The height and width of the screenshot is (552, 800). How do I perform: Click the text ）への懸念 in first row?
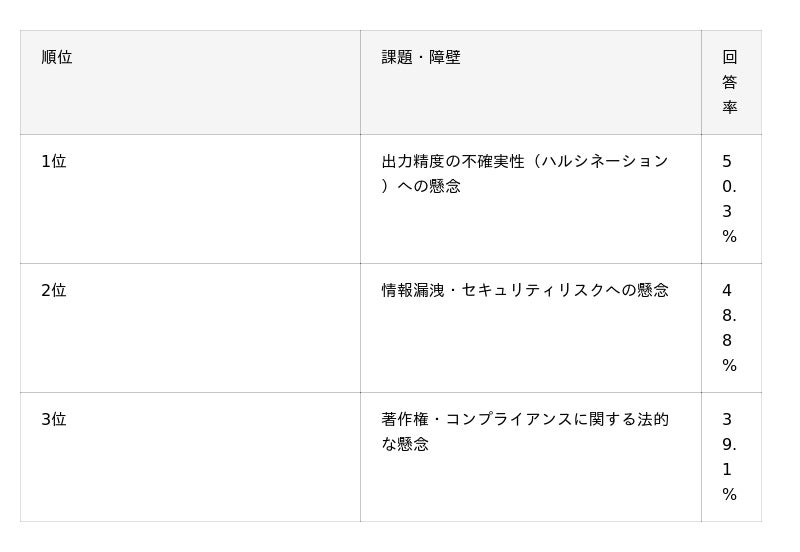tap(421, 186)
